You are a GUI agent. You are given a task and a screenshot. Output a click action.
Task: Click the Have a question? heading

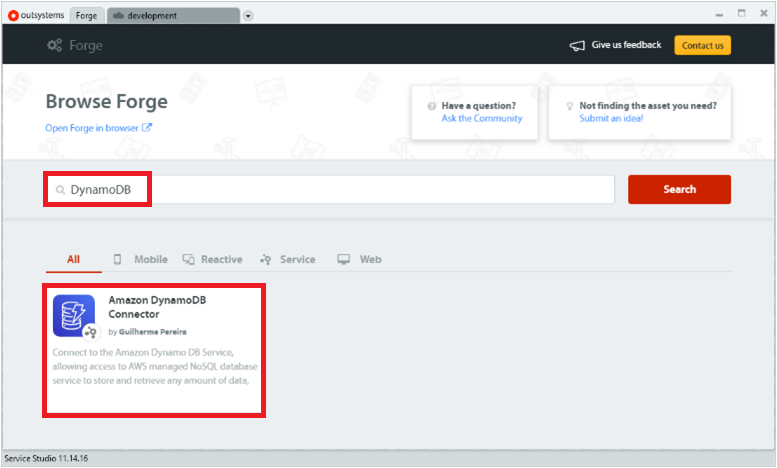pos(479,106)
